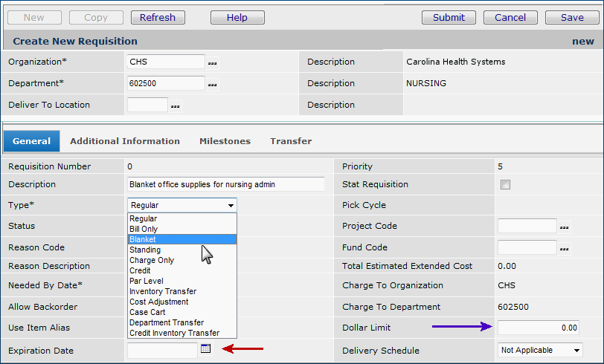Open the Fund Code lookup icon
The width and height of the screenshot is (604, 364).
pyautogui.click(x=564, y=249)
